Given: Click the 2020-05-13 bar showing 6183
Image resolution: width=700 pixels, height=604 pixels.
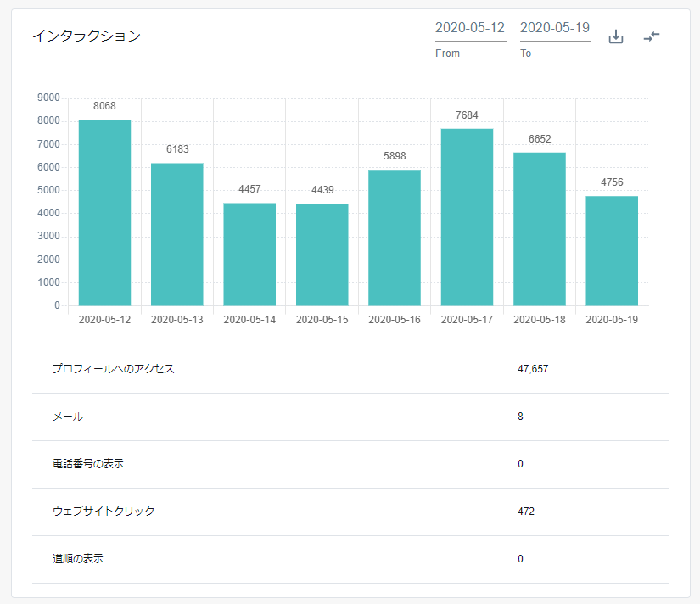Looking at the screenshot, I should [177, 234].
